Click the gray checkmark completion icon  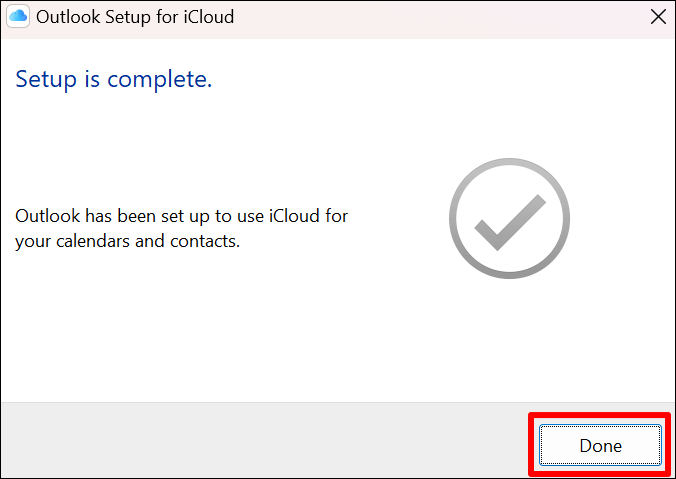click(x=509, y=218)
